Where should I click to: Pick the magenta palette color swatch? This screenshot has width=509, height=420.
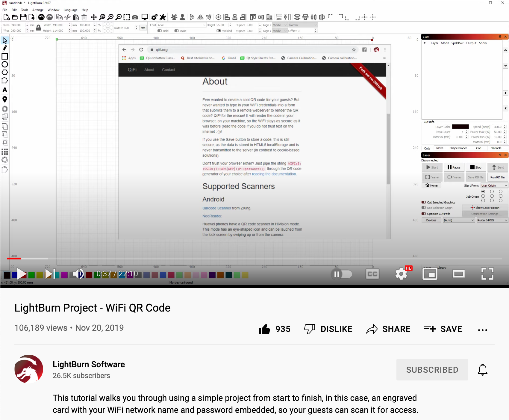coord(64,275)
